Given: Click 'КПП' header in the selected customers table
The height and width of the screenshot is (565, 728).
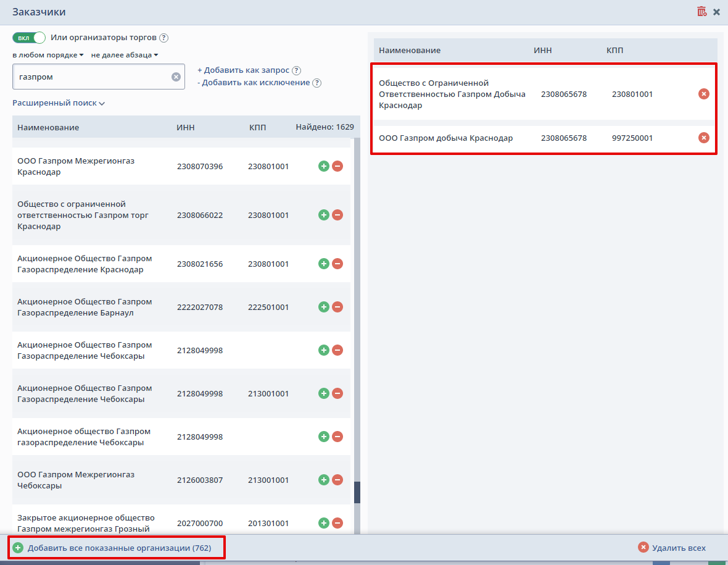Looking at the screenshot, I should (x=614, y=50).
